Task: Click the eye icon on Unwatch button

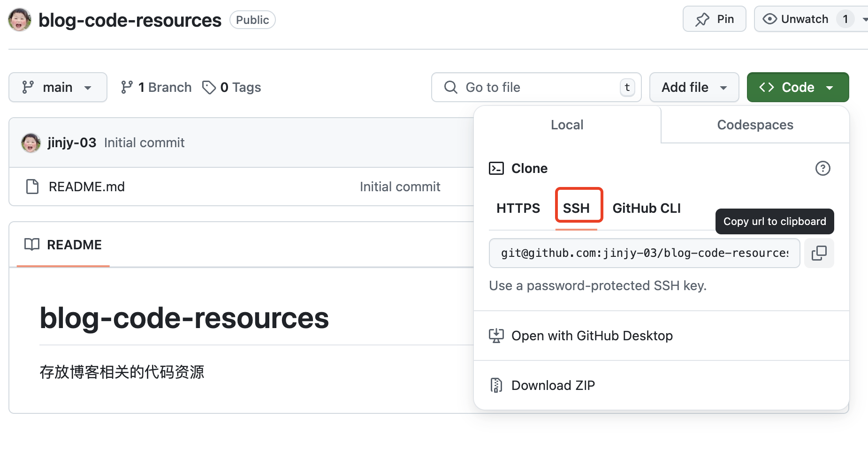Action: pos(769,19)
